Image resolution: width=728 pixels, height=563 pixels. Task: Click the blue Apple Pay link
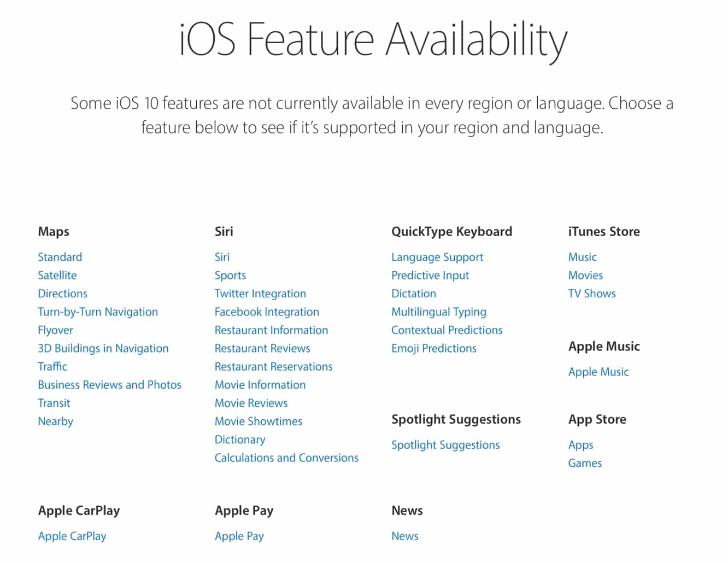point(239,536)
